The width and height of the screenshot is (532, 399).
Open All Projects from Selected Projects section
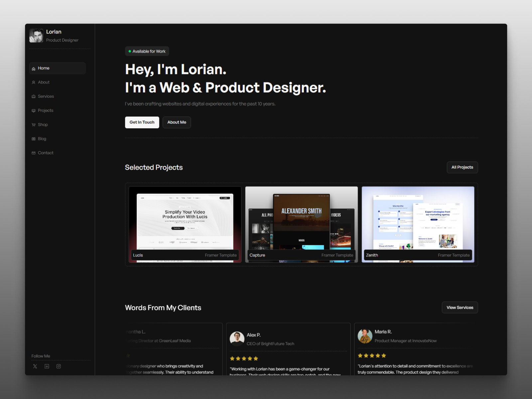coord(462,167)
